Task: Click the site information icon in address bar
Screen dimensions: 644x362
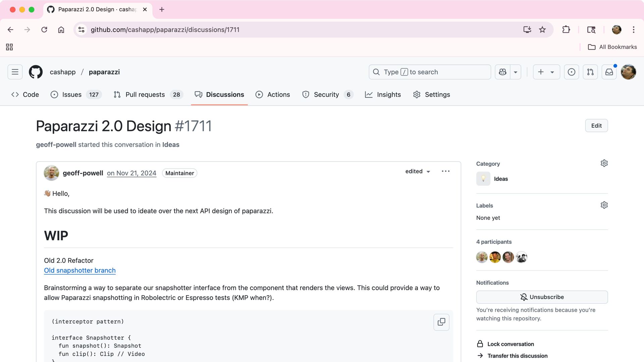Action: (x=81, y=29)
